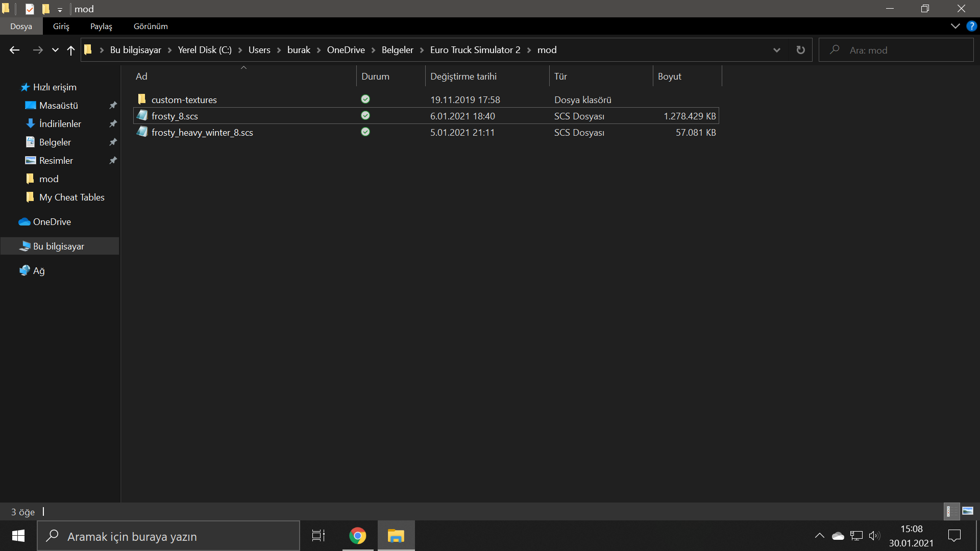Screen dimensions: 980x551
Task: Show hidden system tray icons
Action: click(x=819, y=536)
